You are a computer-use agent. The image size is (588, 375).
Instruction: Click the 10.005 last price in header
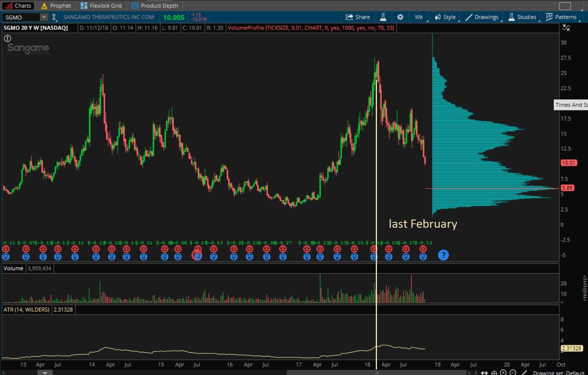(x=174, y=17)
